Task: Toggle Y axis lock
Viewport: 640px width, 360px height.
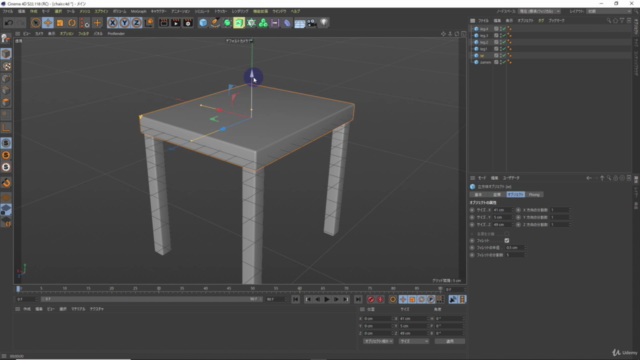Action: coord(124,23)
